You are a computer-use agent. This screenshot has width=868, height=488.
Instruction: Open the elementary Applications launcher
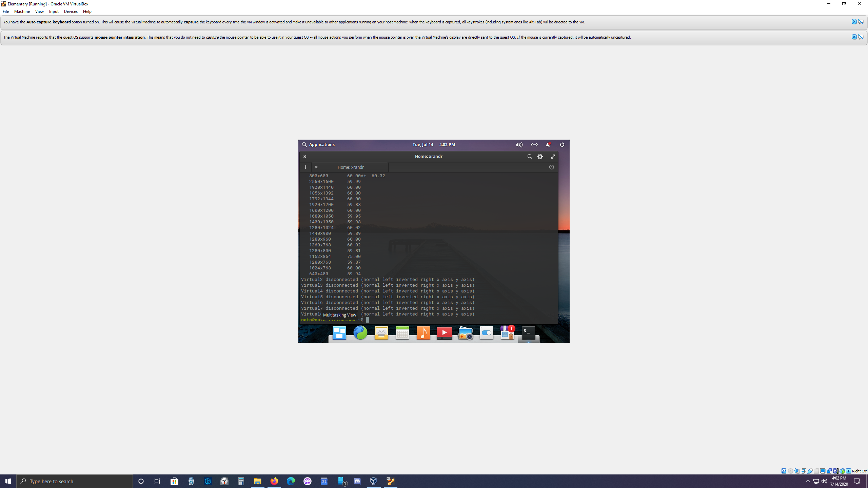point(318,145)
